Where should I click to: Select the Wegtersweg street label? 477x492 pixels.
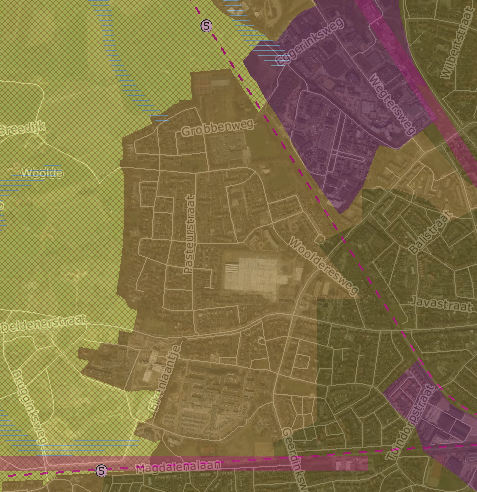pos(392,104)
